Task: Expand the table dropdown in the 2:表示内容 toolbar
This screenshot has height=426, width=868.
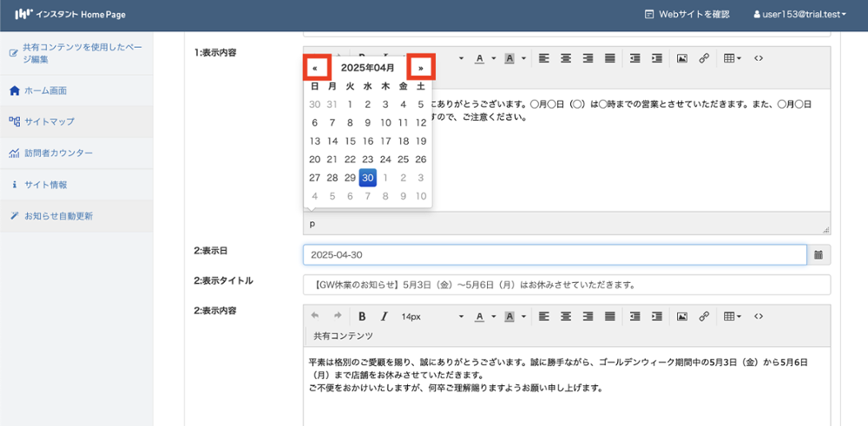Action: point(733,317)
